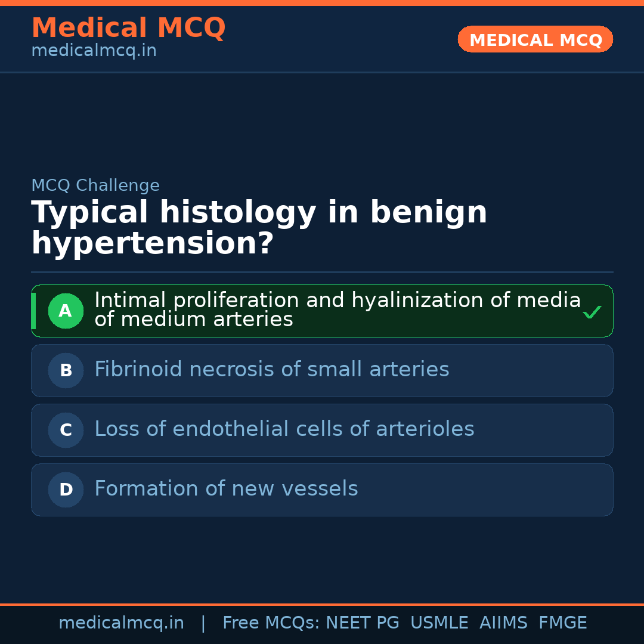Click the orange 'Medical MCQ' header title
This screenshot has width=644, height=644.
tap(128, 28)
